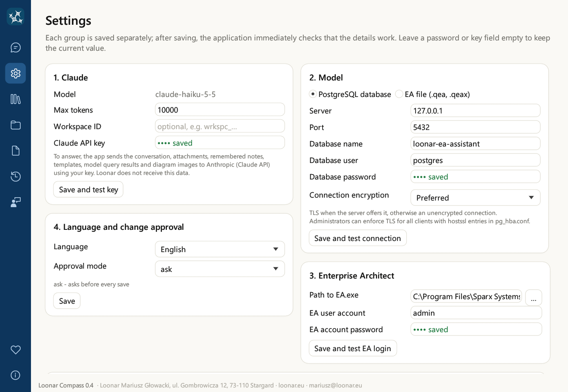Click Save and test connection button

point(358,238)
